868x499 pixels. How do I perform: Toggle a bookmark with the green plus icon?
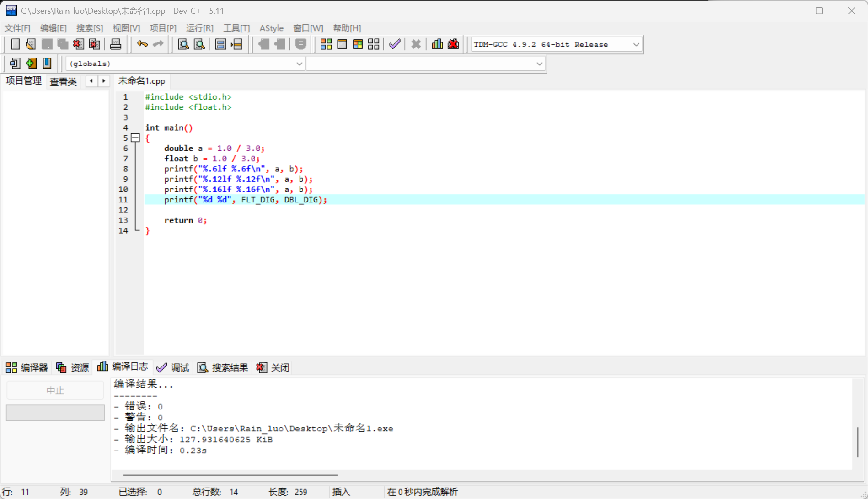31,64
